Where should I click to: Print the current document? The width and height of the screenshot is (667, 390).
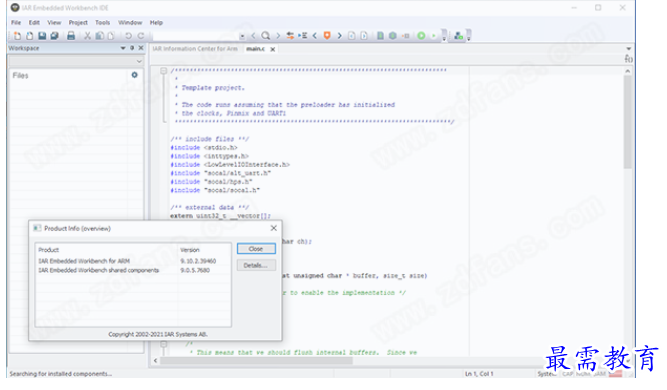71,36
